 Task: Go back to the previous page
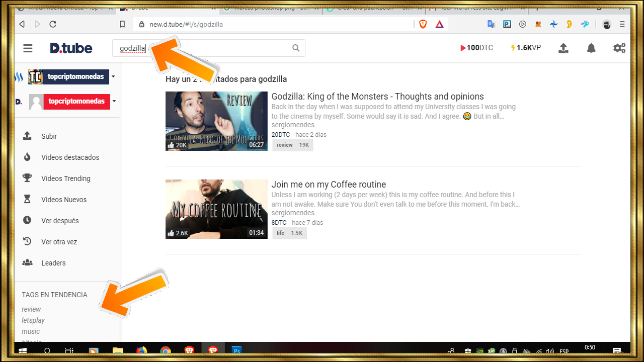pos(22,24)
